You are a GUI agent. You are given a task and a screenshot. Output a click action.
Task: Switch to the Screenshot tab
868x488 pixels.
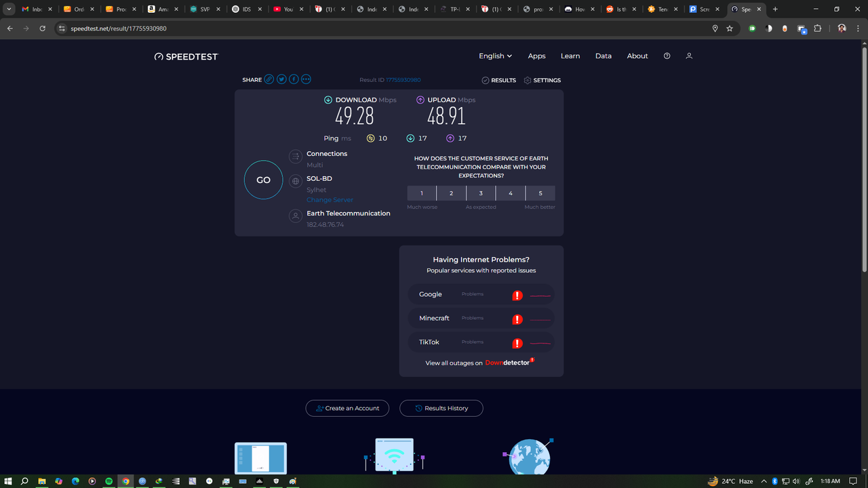[704, 9]
